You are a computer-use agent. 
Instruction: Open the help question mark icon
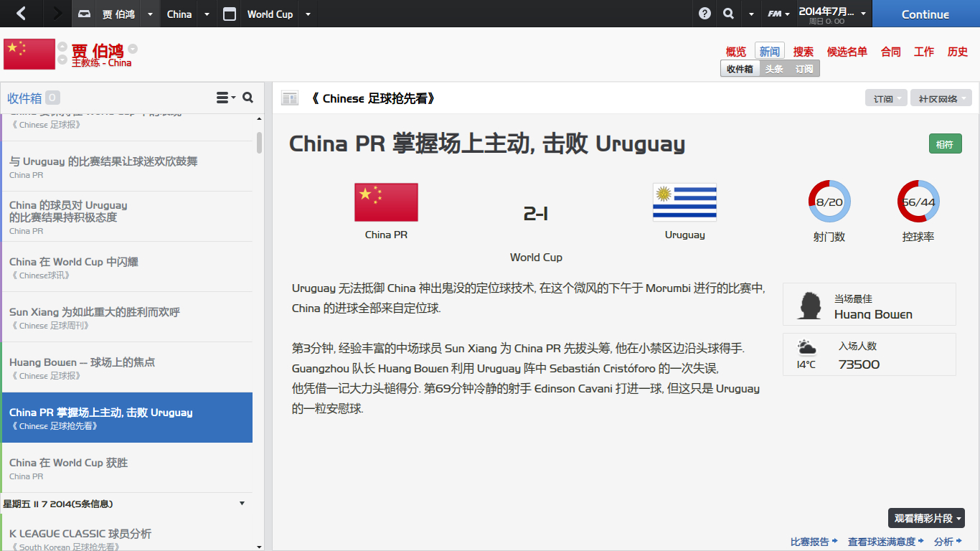[x=705, y=14]
